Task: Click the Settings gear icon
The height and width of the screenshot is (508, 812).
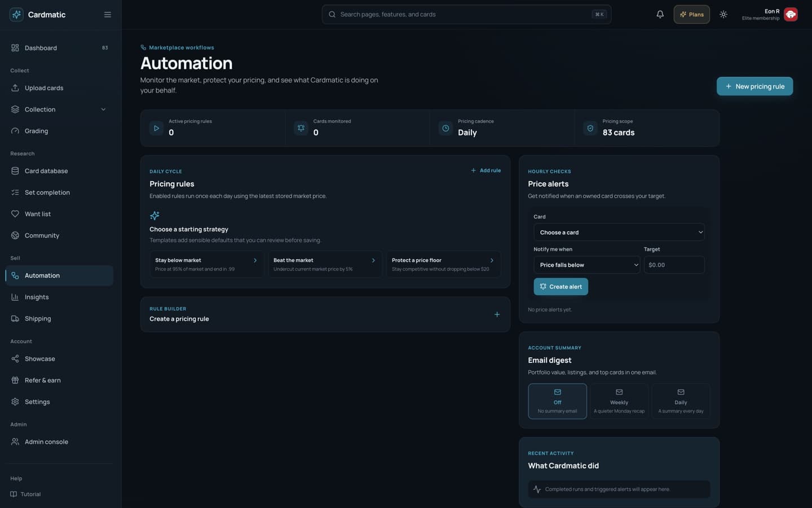Action: coord(15,402)
